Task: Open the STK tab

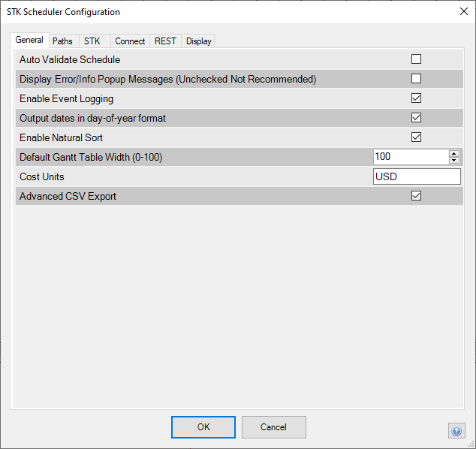Action: 92,41
